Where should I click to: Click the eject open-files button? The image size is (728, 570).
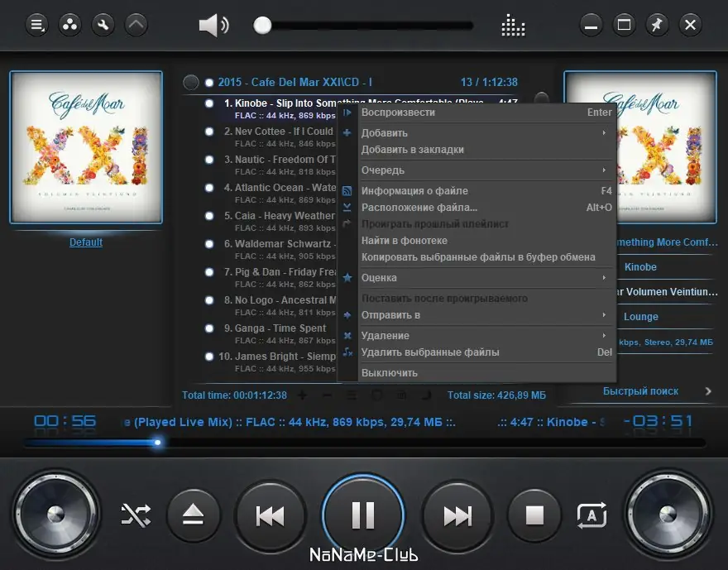[x=193, y=515]
